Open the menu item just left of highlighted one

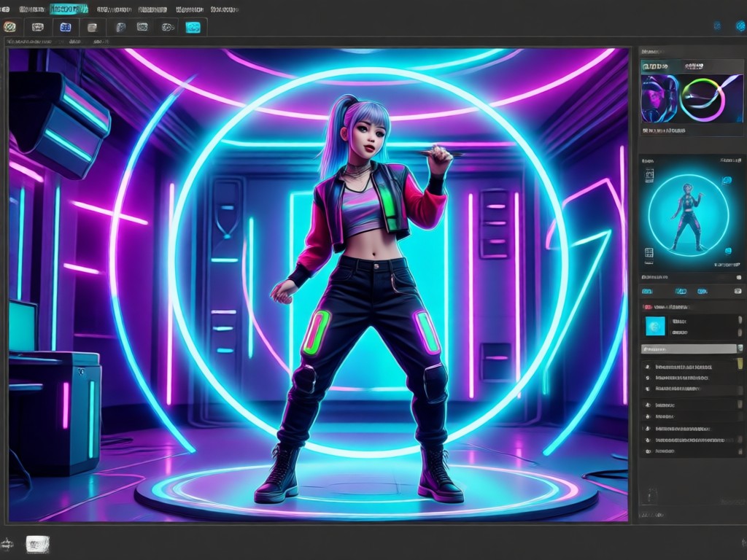[32, 9]
